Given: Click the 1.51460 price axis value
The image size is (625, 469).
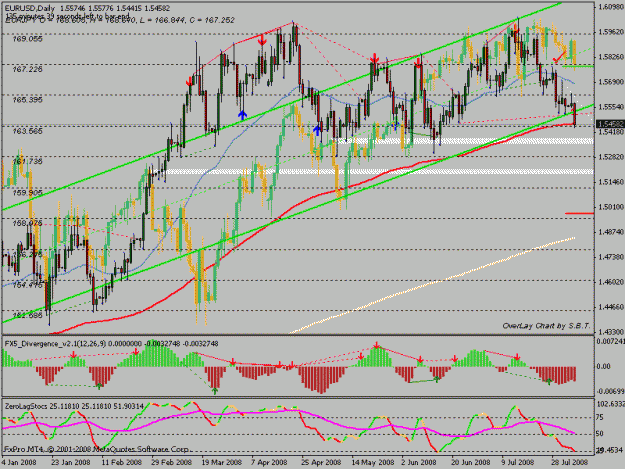Looking at the screenshot, I should (x=610, y=182).
